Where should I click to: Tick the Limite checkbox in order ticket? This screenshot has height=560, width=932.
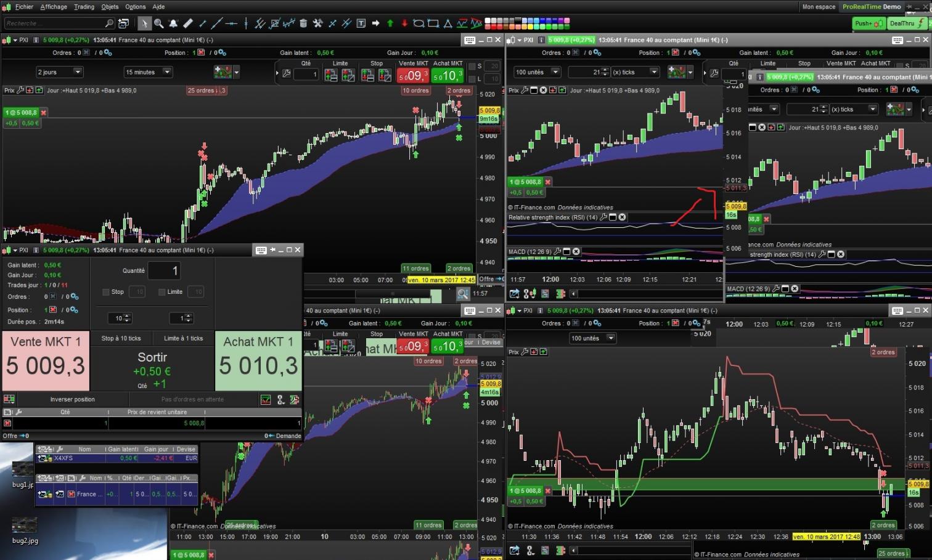[x=161, y=292]
